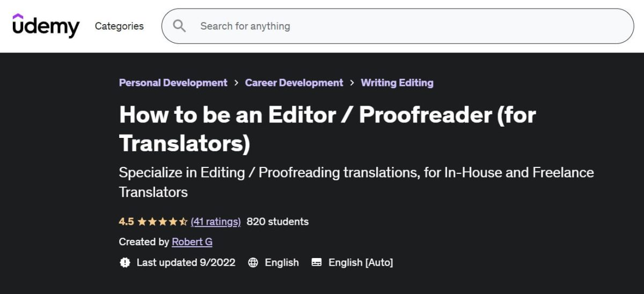
Task: Click chevron after Career Development
Action: tap(352, 83)
